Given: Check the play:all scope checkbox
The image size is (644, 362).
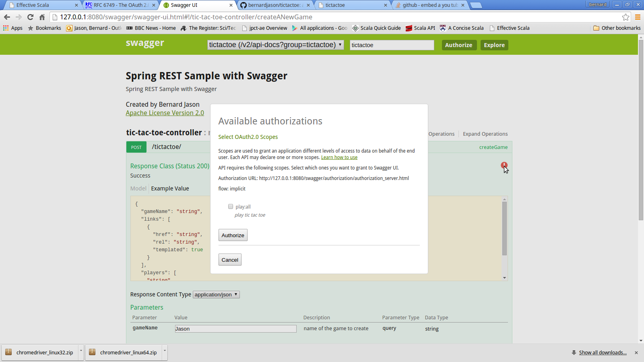Looking at the screenshot, I should 231,207.
